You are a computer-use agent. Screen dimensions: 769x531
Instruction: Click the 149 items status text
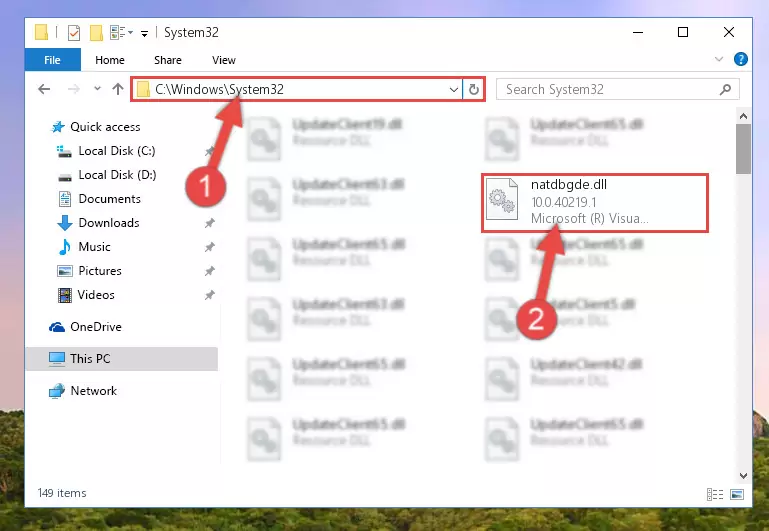click(62, 493)
